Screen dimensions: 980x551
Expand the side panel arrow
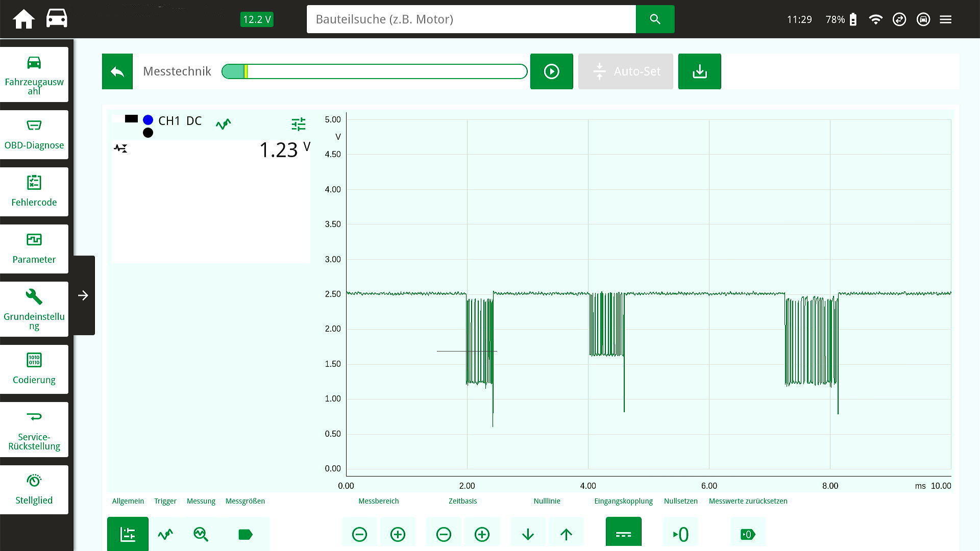coord(83,295)
